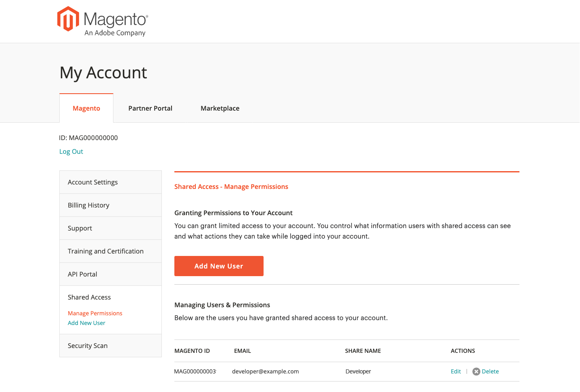Screen dimensions: 580x392
Task: Click Granting Permissions to Your Account heading
Action: [233, 213]
